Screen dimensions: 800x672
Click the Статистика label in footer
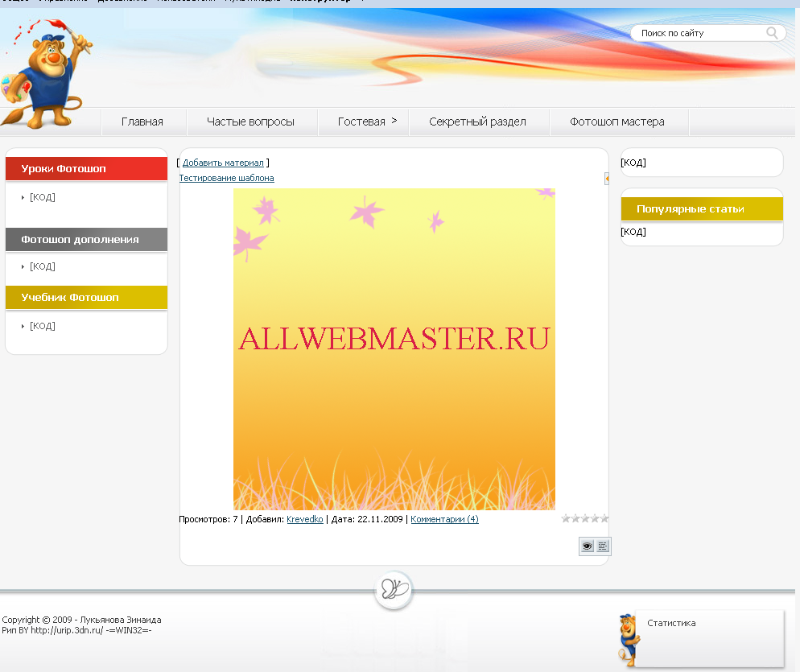671,623
